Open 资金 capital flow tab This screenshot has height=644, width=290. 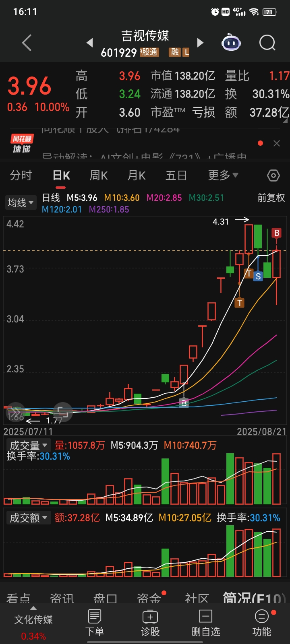pos(149,599)
